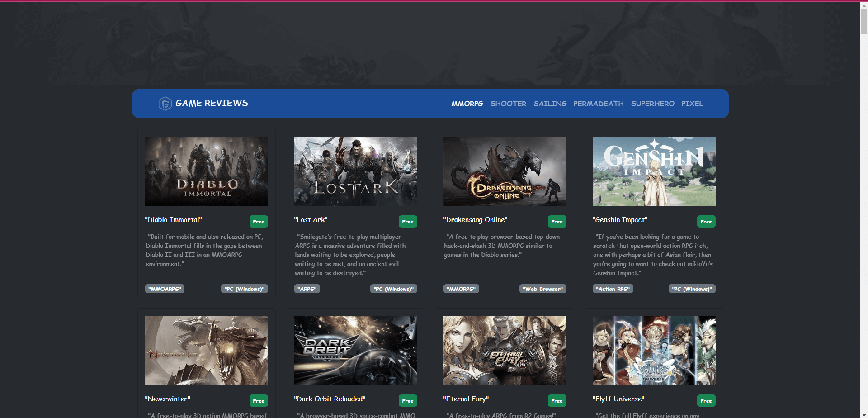Click the Game Reviews logo icon
The width and height of the screenshot is (868, 418).
tap(165, 104)
